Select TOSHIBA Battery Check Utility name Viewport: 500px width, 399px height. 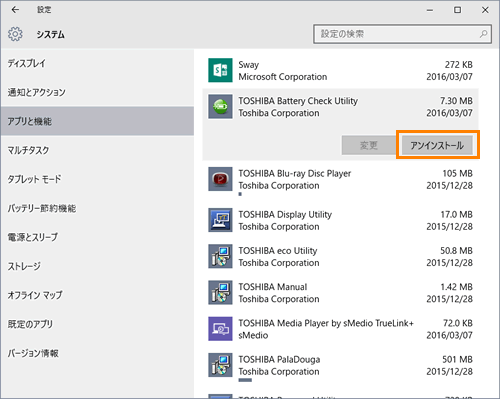(298, 101)
